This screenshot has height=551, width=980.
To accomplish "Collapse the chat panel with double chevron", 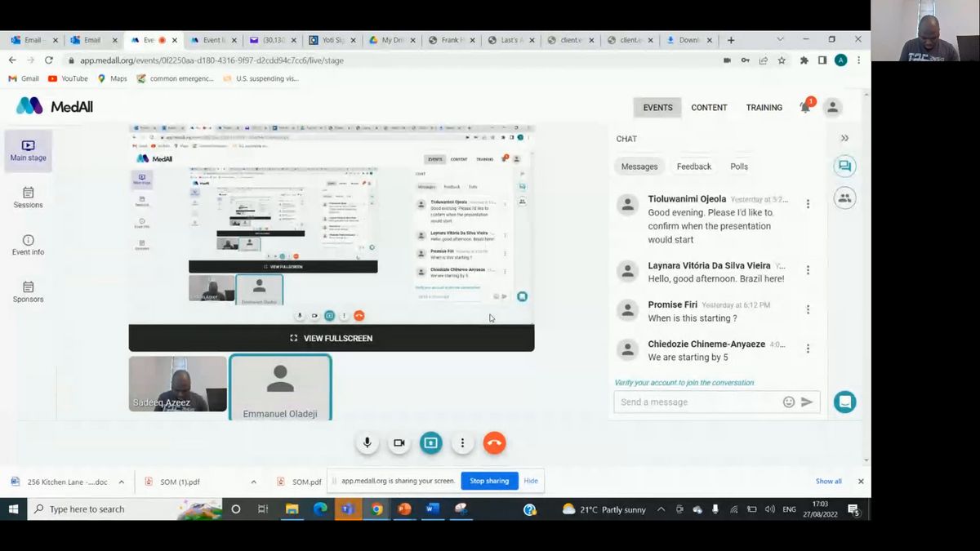I will pos(844,138).
